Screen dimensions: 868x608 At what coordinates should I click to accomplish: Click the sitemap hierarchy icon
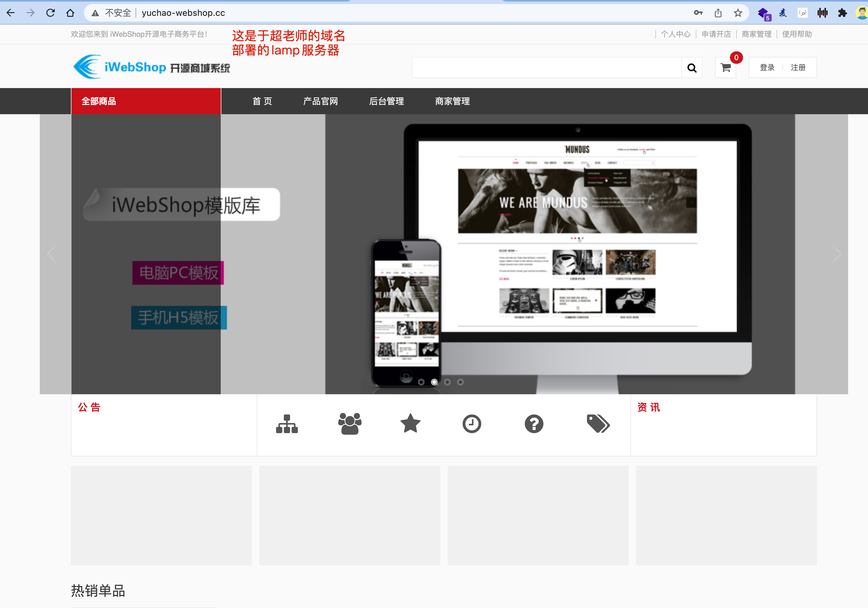pos(287,424)
